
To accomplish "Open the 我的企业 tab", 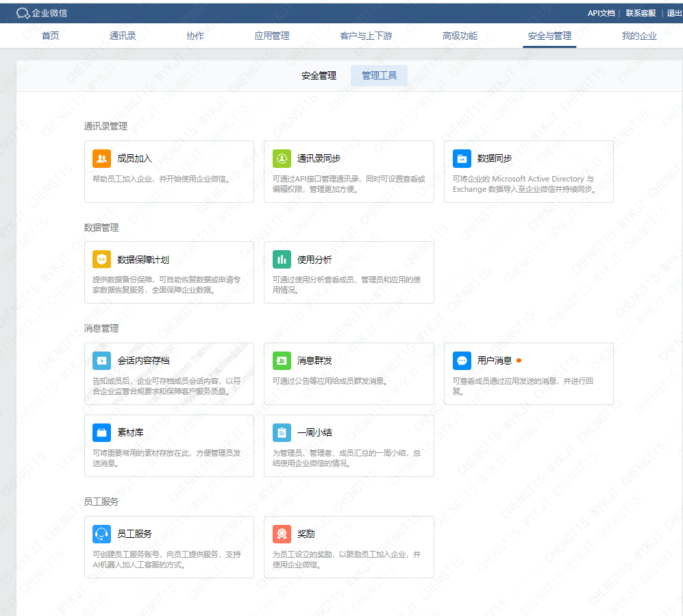I will pyautogui.click(x=639, y=36).
